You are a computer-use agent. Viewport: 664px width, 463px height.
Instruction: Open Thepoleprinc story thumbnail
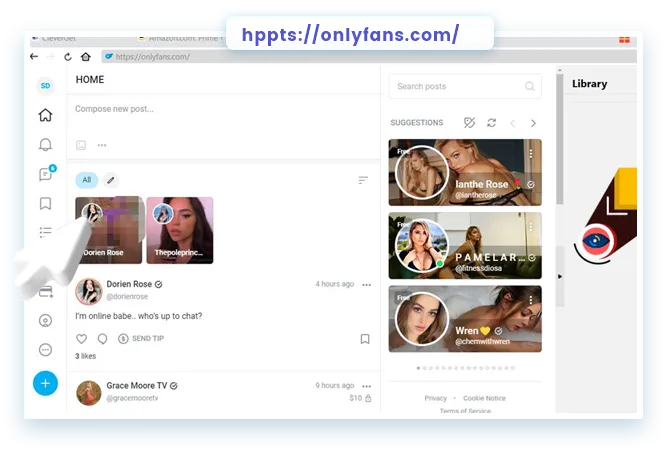tap(180, 230)
